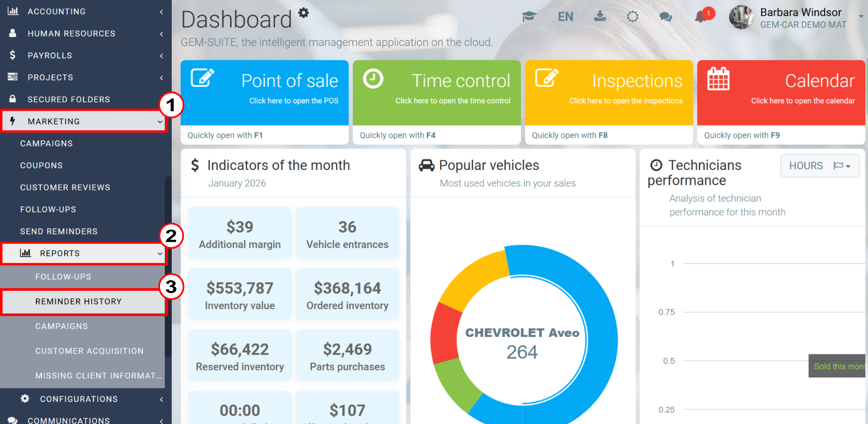The height and width of the screenshot is (424, 868).
Task: Click the Calendar tile's calendar icon
Action: 718,79
